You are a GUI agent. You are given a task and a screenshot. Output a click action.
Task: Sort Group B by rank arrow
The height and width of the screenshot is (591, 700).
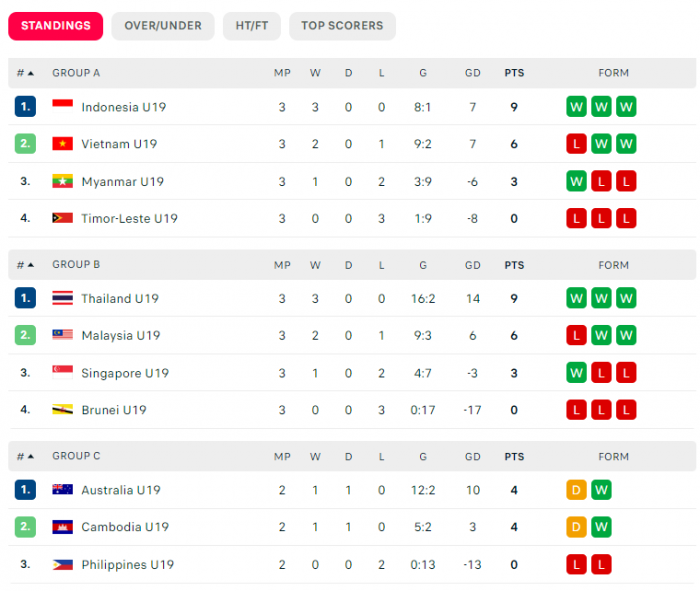[30, 265]
